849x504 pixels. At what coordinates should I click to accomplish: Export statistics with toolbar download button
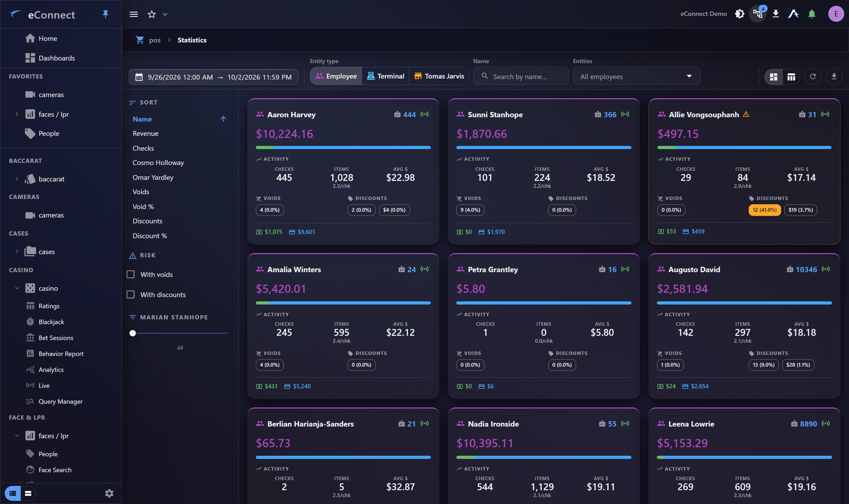(834, 76)
